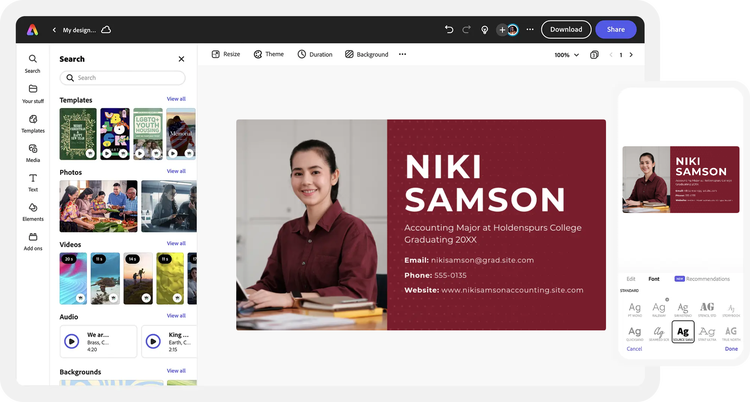Screen dimensions: 750x402
Task: Choose the Stencil Std font sample
Action: (x=707, y=309)
